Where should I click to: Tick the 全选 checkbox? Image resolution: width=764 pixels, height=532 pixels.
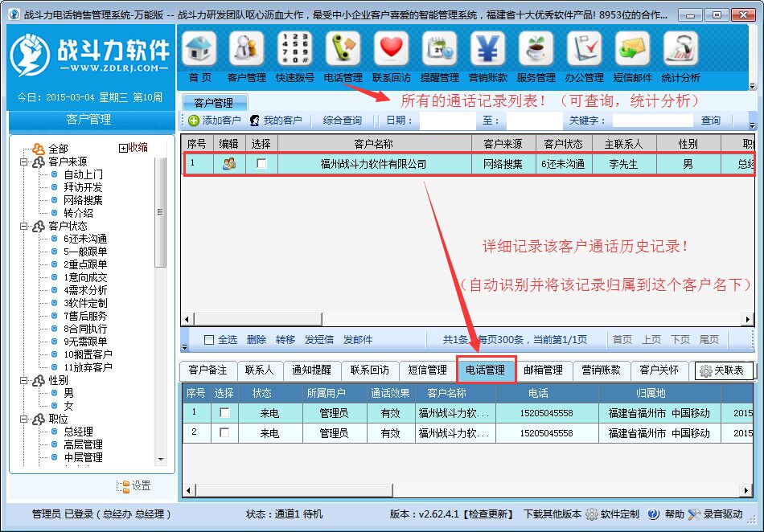tap(209, 340)
